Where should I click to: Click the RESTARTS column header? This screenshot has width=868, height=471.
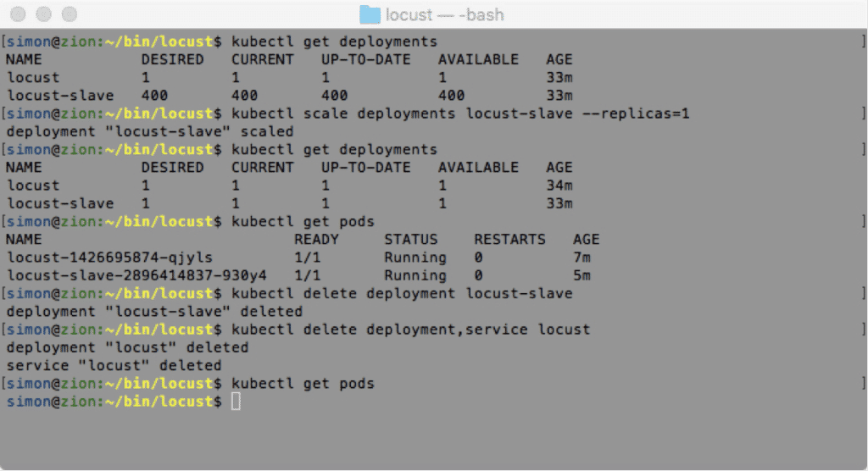pos(509,240)
